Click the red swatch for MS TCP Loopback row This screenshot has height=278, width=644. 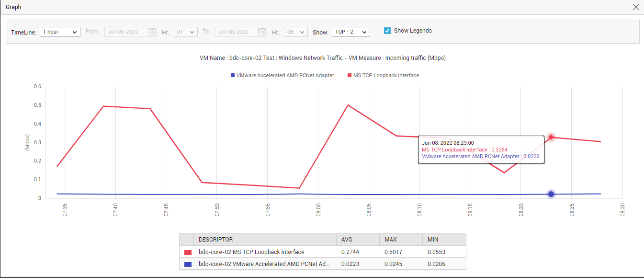(188, 252)
